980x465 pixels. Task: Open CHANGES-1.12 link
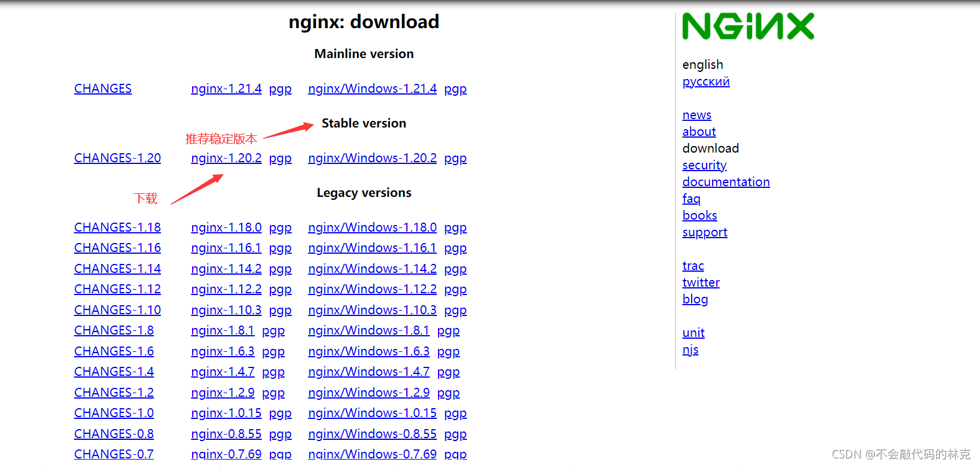[x=117, y=289]
